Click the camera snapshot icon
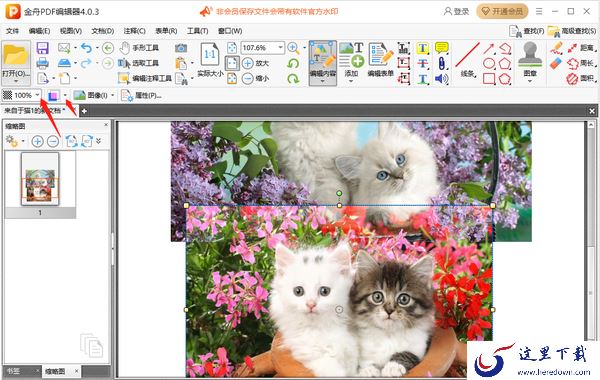 (x=181, y=48)
